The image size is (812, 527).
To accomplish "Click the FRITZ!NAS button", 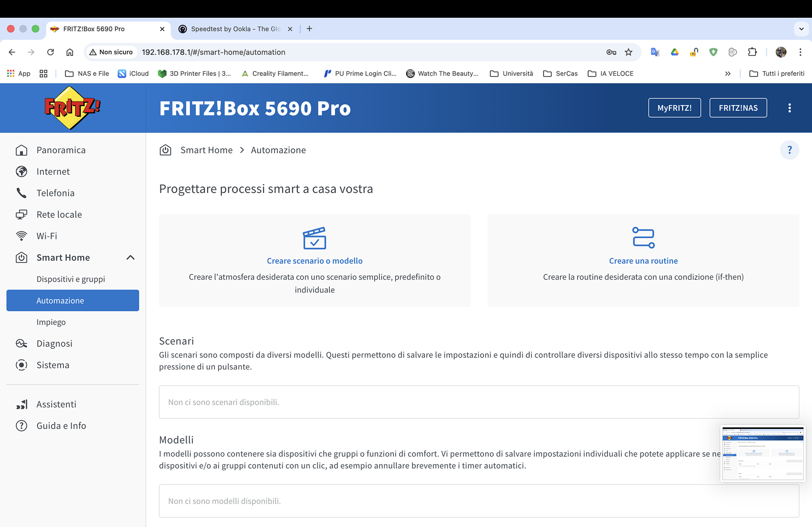I will [738, 108].
